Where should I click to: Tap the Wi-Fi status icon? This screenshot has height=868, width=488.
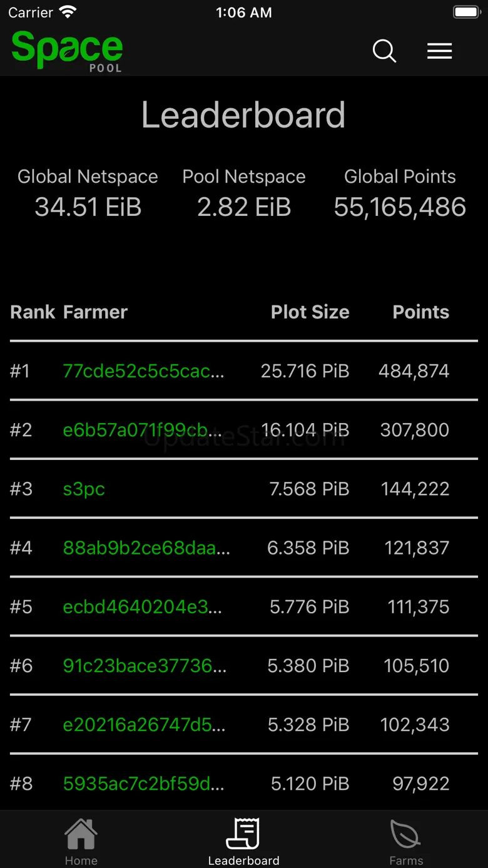pyautogui.click(x=68, y=12)
